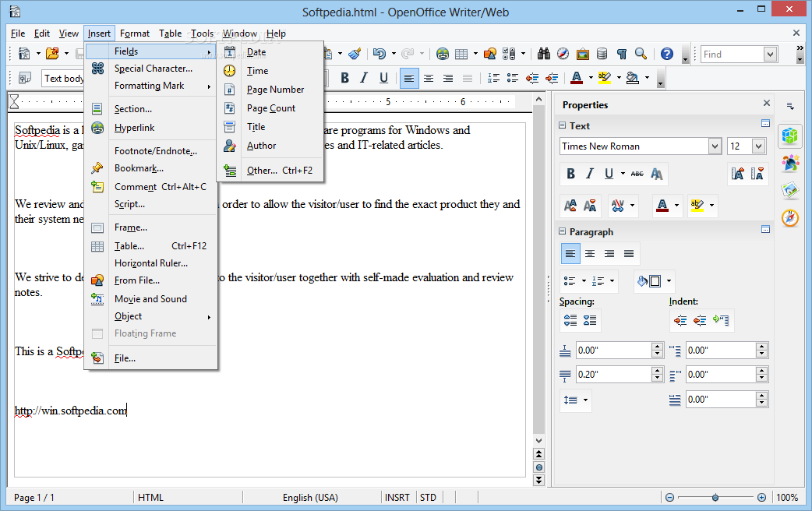
Task: Click Decrease Paragraph Spacing icon
Action: pyautogui.click(x=590, y=320)
